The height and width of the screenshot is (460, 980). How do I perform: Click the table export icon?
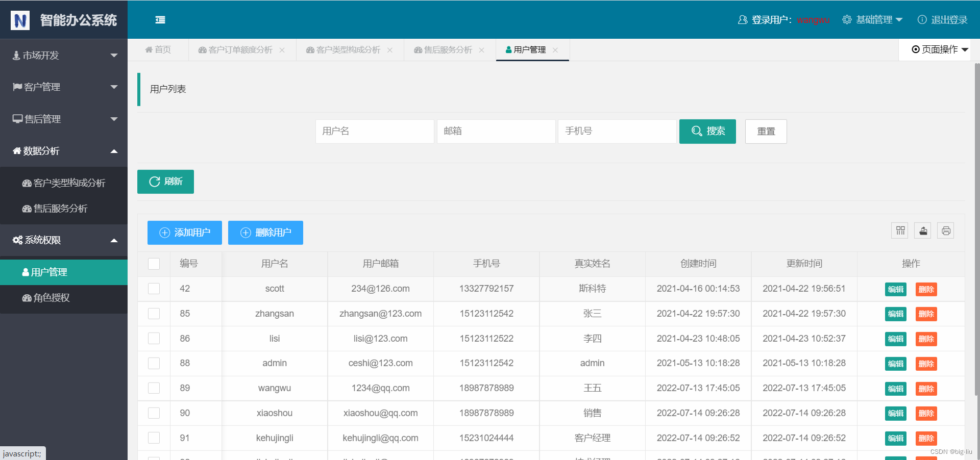923,231
